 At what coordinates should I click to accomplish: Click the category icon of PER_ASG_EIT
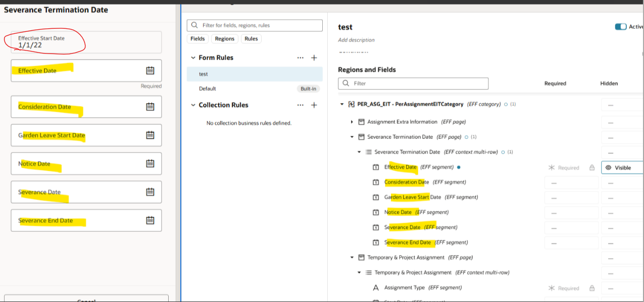[x=352, y=104]
